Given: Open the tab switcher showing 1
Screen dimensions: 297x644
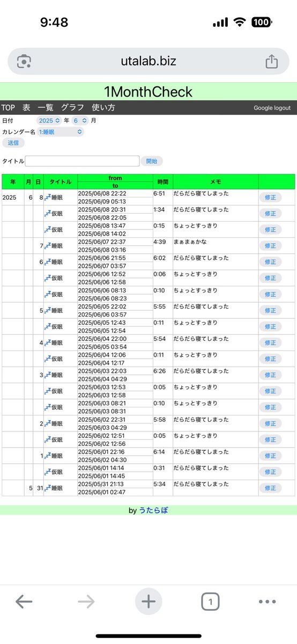Looking at the screenshot, I should coord(211,602).
